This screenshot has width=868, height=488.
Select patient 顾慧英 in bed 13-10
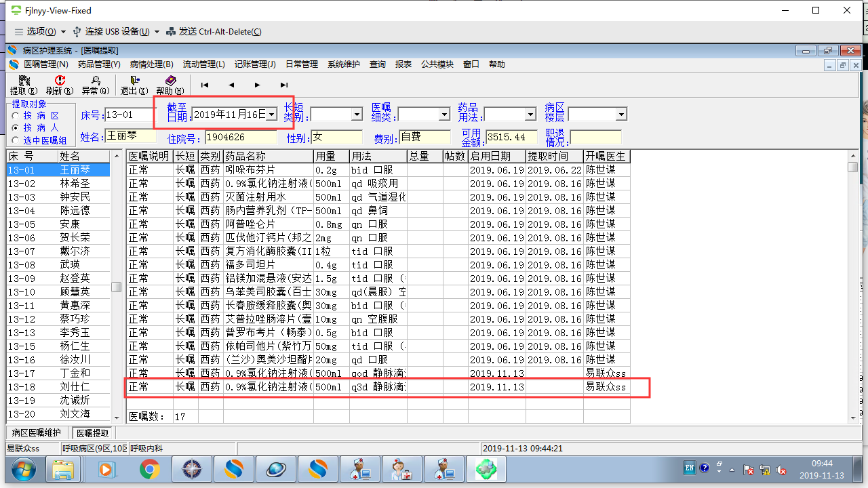click(x=58, y=292)
